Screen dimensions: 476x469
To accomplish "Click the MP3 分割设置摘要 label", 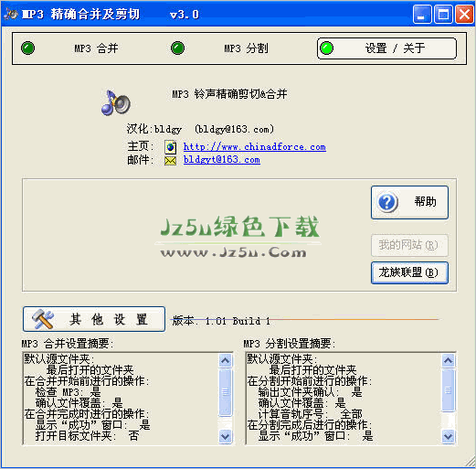I will click(290, 344).
